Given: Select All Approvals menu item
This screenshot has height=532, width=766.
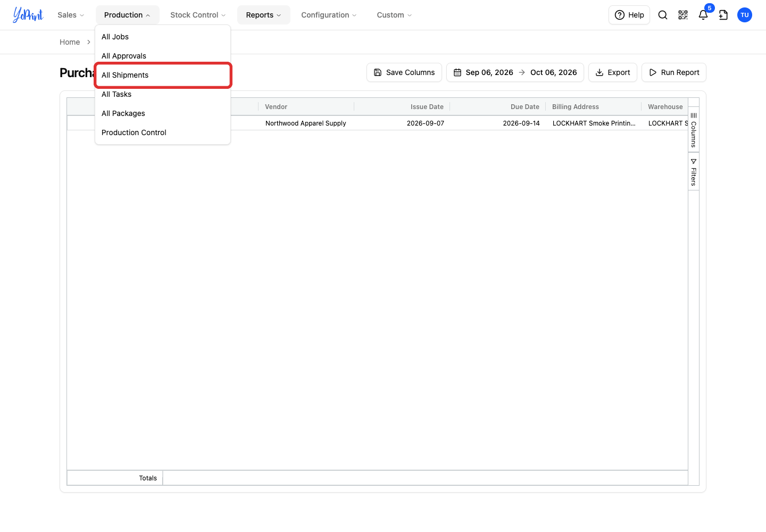Looking at the screenshot, I should 163,56.
